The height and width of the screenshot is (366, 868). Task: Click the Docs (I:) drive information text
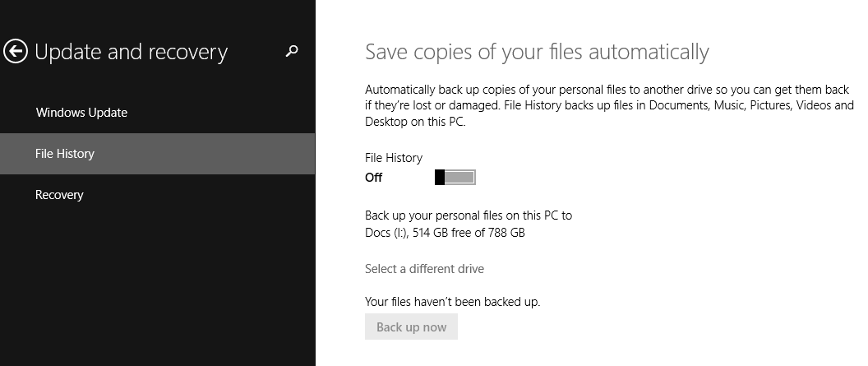[445, 233]
